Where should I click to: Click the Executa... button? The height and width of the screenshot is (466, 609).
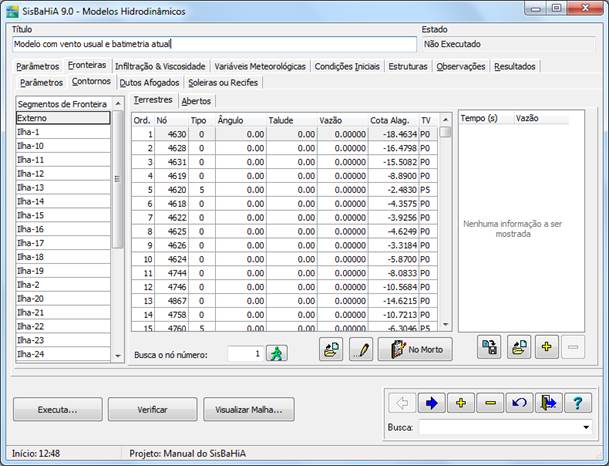tap(57, 410)
